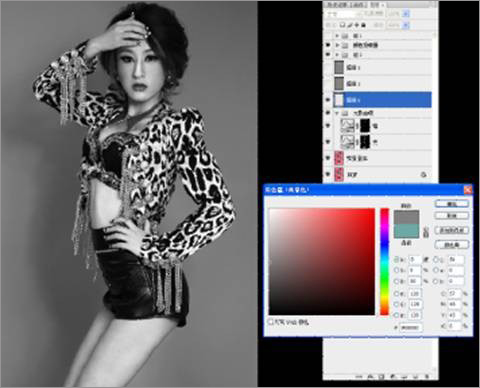Click the hex color input field

click(411, 328)
